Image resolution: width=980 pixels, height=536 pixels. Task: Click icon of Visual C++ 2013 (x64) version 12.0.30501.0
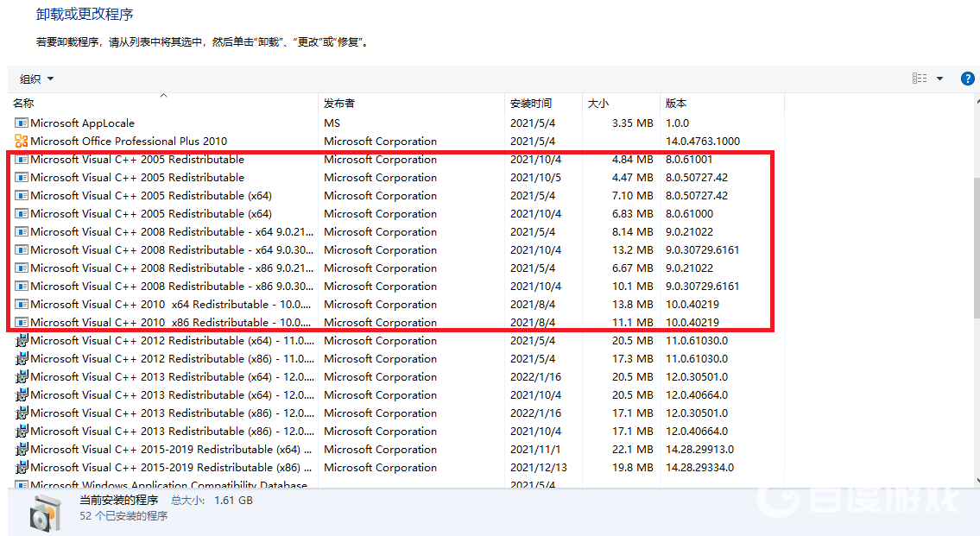[22, 376]
